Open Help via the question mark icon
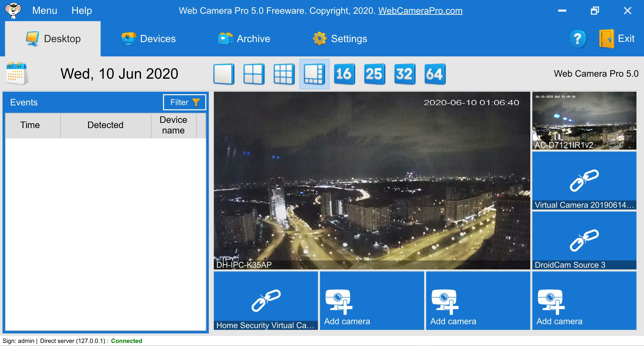Viewport: 644px width, 346px height. tap(578, 39)
